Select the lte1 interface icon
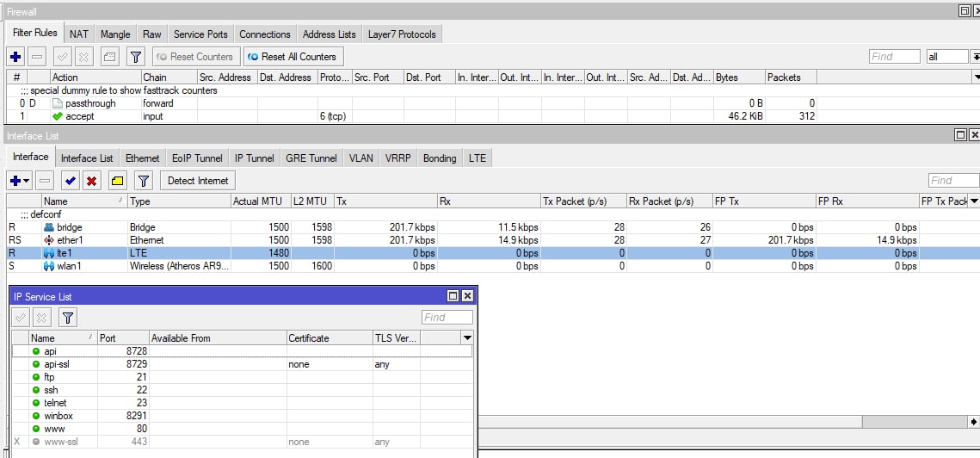The height and width of the screenshot is (458, 980). click(x=49, y=253)
